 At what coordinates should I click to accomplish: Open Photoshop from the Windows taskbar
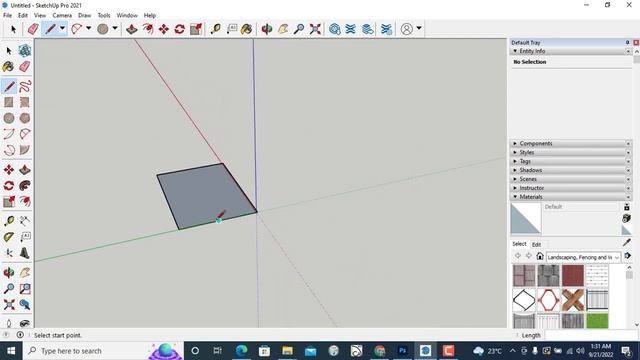(402, 351)
